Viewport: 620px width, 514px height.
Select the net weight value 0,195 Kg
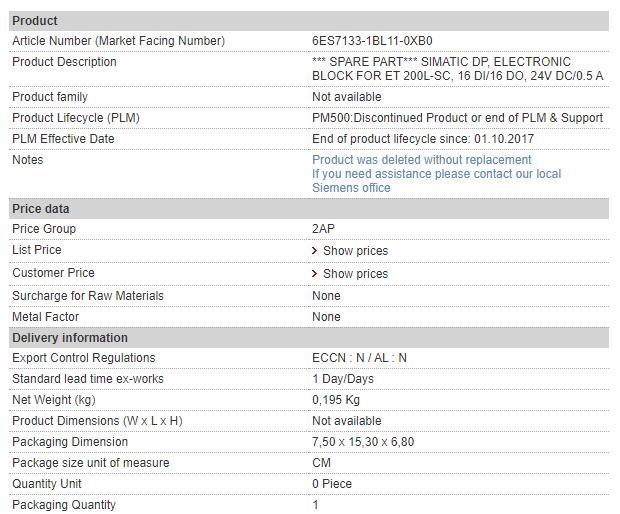336,400
